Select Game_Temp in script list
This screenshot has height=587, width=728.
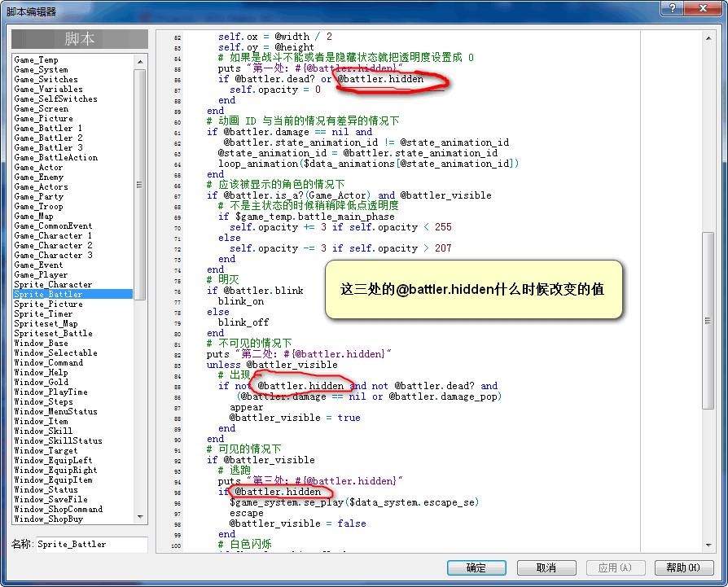click(36, 60)
